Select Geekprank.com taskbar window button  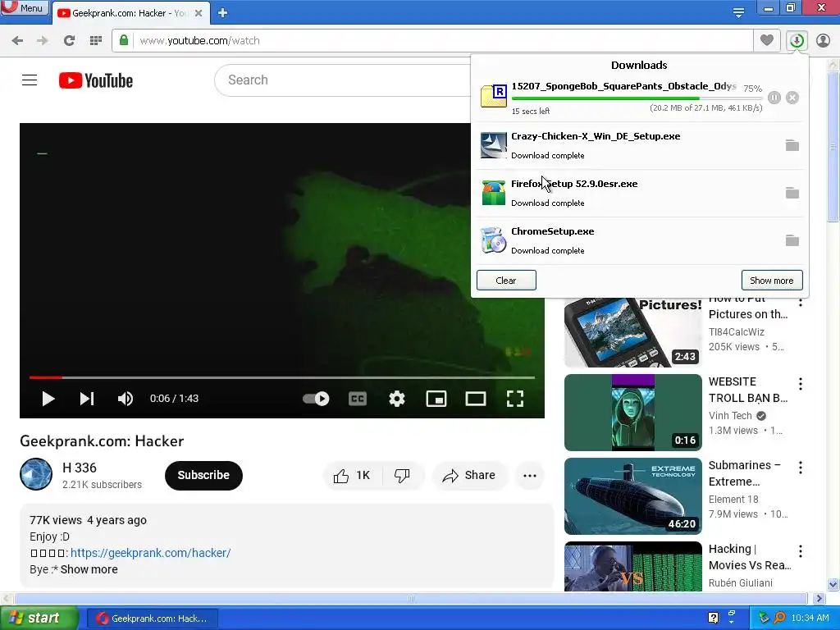pyautogui.click(x=153, y=619)
